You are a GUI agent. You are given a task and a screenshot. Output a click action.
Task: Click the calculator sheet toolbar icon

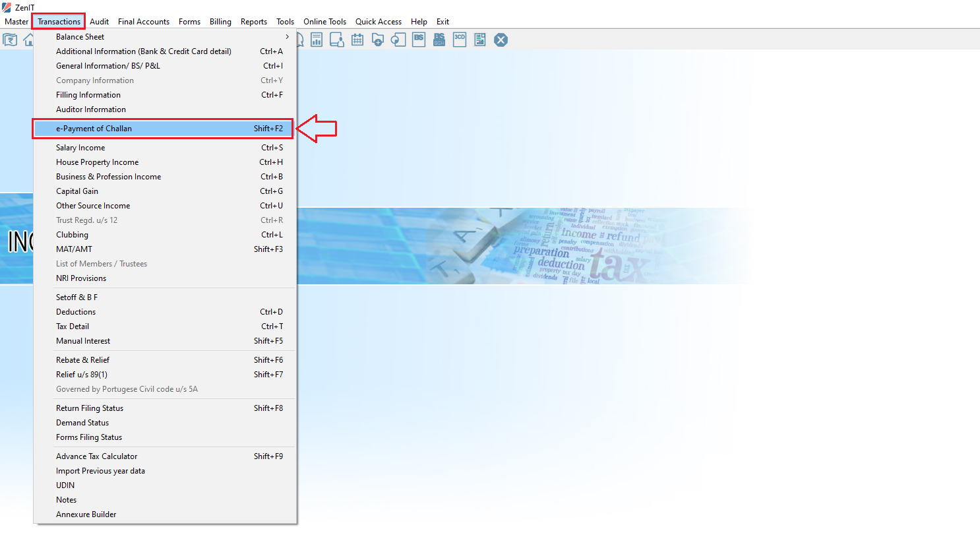tap(480, 40)
